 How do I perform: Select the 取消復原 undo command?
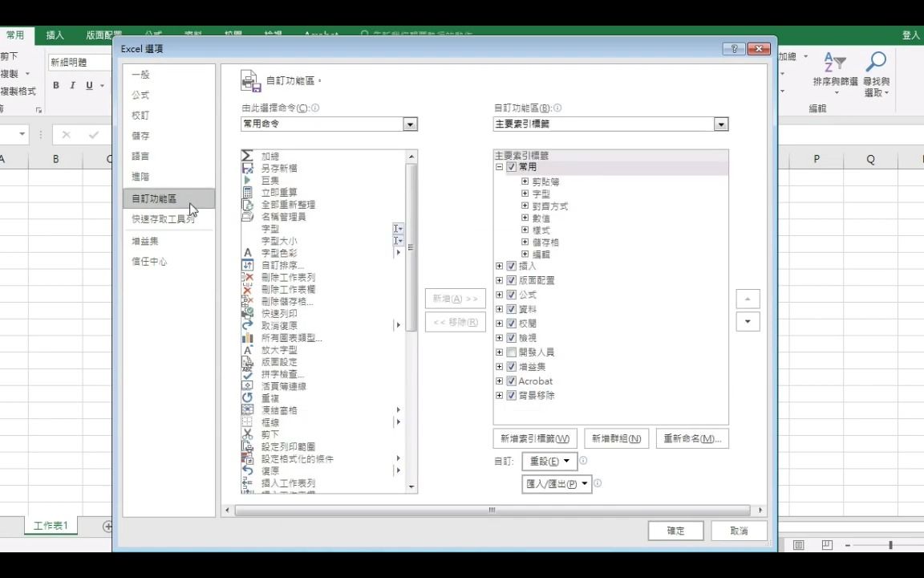278,324
